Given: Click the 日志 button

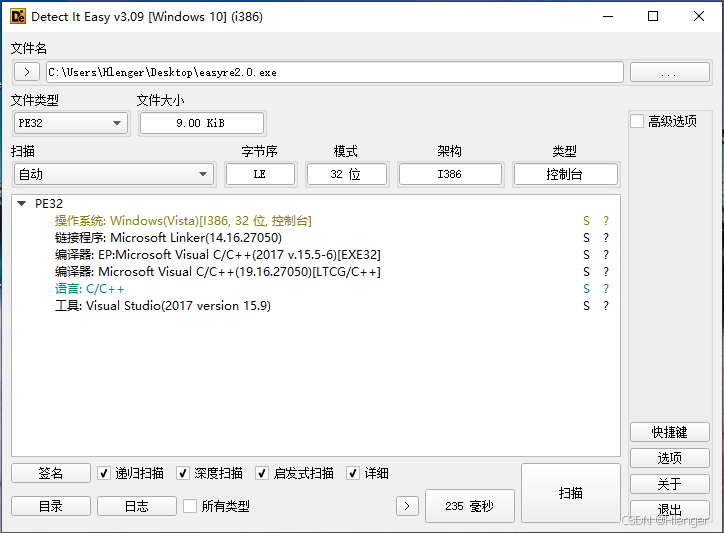Looking at the screenshot, I should point(137,506).
